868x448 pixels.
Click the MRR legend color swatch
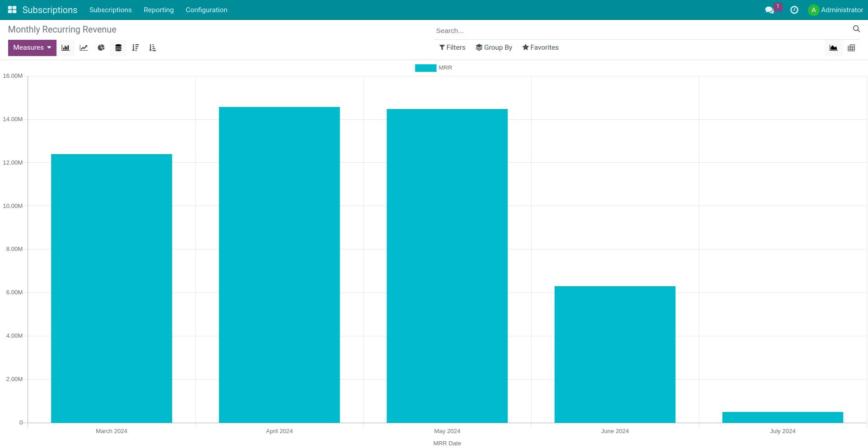click(425, 68)
